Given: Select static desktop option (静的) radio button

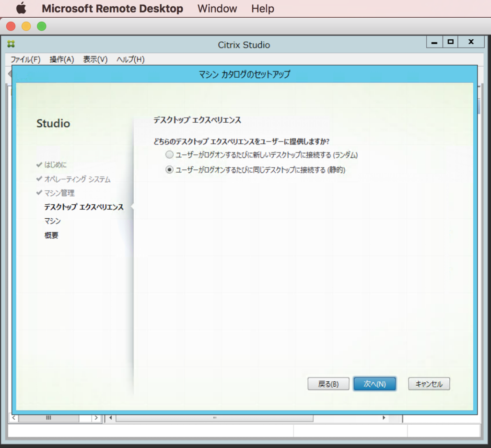Looking at the screenshot, I should point(169,170).
